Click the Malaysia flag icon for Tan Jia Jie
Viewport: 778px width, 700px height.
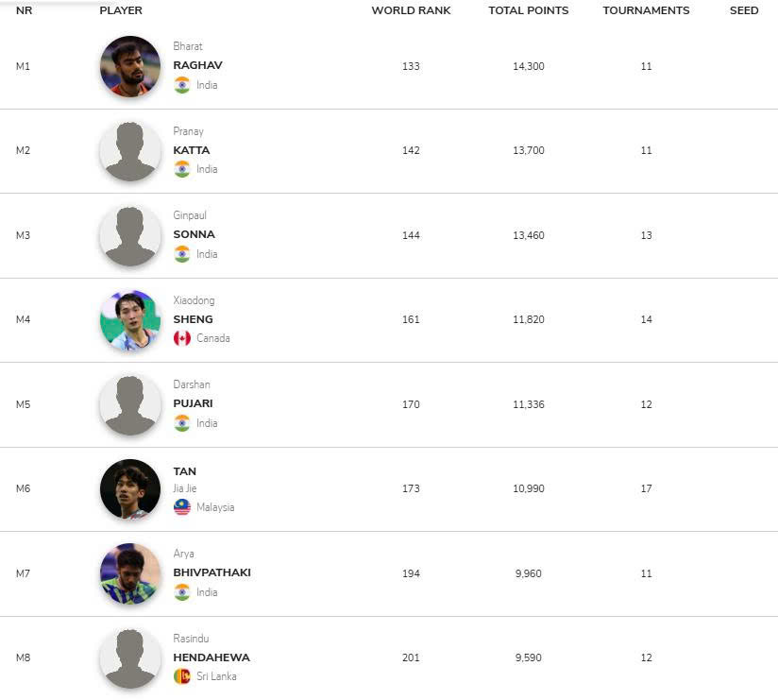(x=182, y=507)
